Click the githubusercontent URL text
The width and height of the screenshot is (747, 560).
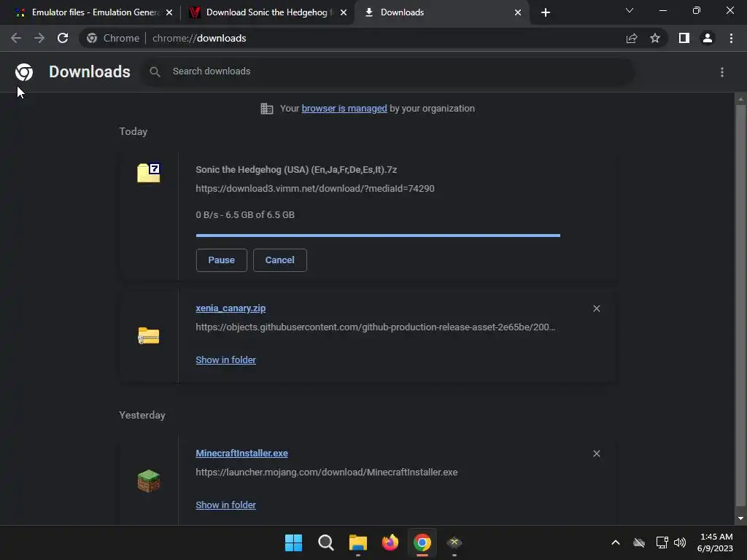(x=376, y=327)
